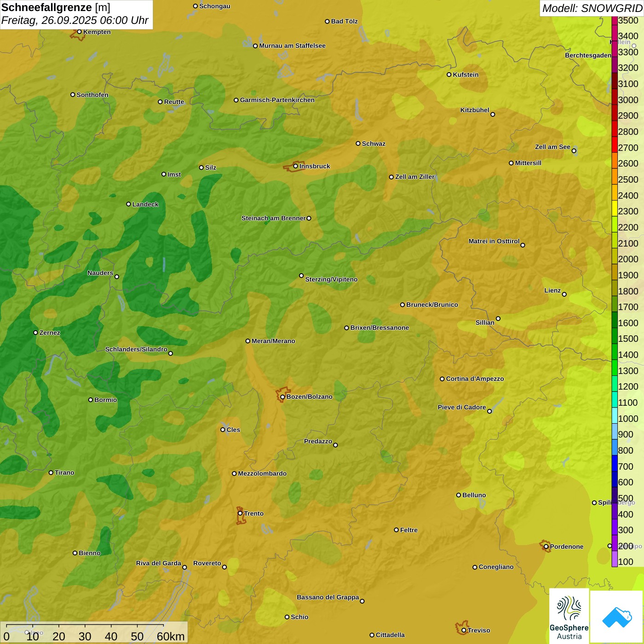
Task: Click the "Riva del Garda" label
Action: point(159,563)
